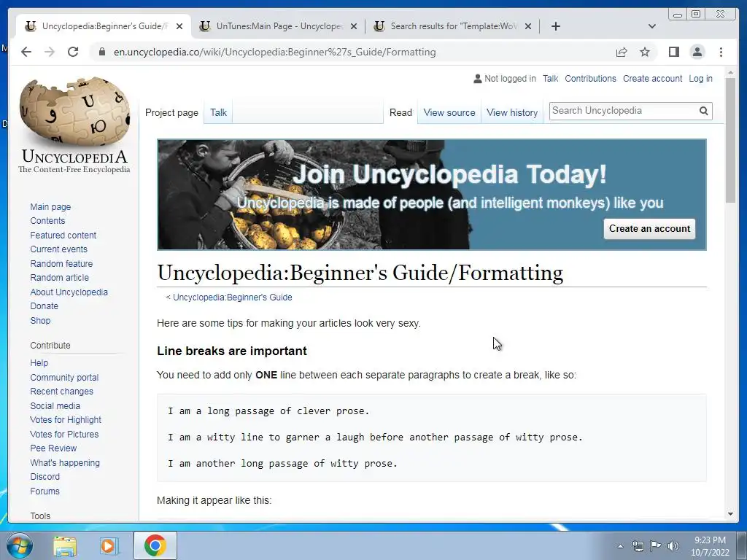
Task: Select the Read tab
Action: coord(400,113)
